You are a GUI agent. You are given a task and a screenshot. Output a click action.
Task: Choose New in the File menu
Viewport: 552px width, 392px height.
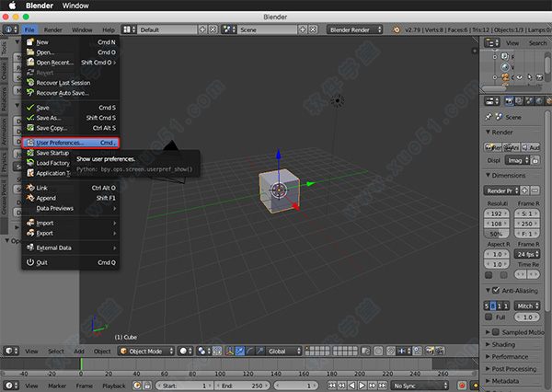pos(71,42)
